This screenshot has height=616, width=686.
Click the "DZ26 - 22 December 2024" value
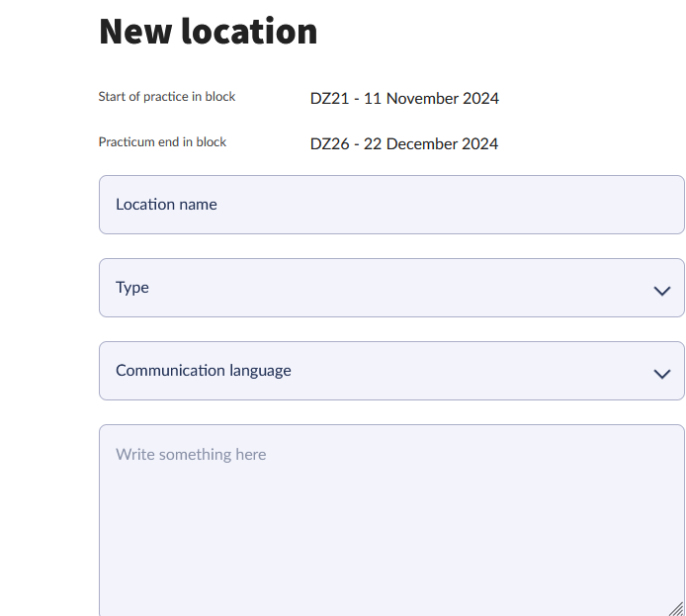404,144
